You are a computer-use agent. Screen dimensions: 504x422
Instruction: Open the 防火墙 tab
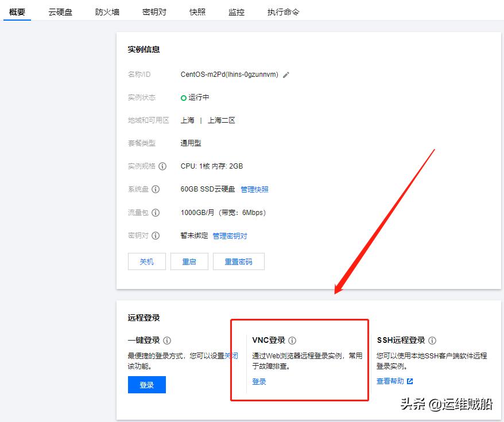click(107, 11)
